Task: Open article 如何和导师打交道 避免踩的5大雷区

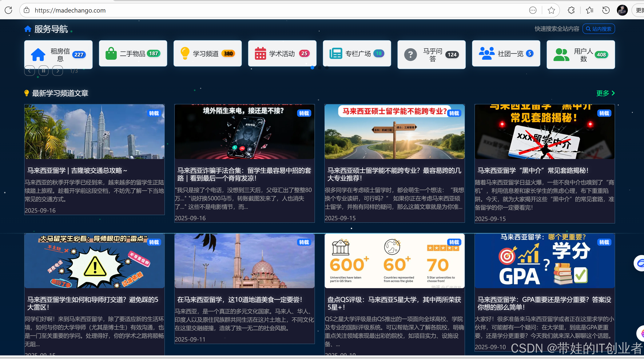Action: click(93, 303)
